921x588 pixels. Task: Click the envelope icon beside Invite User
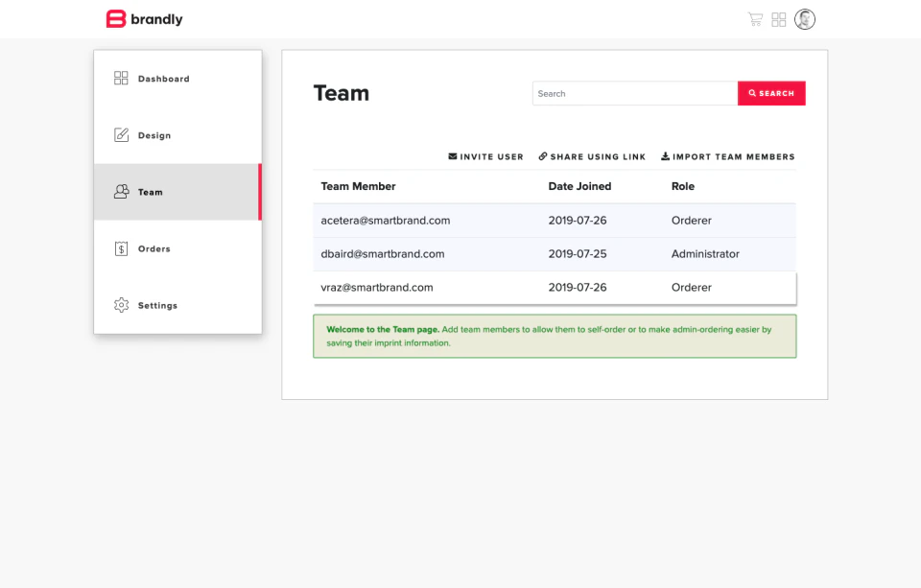[x=453, y=156]
